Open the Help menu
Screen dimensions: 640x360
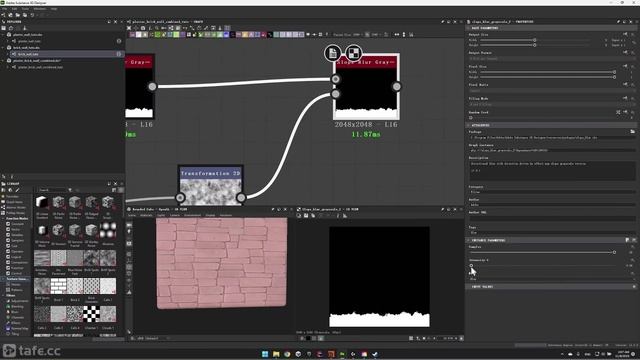click(54, 9)
